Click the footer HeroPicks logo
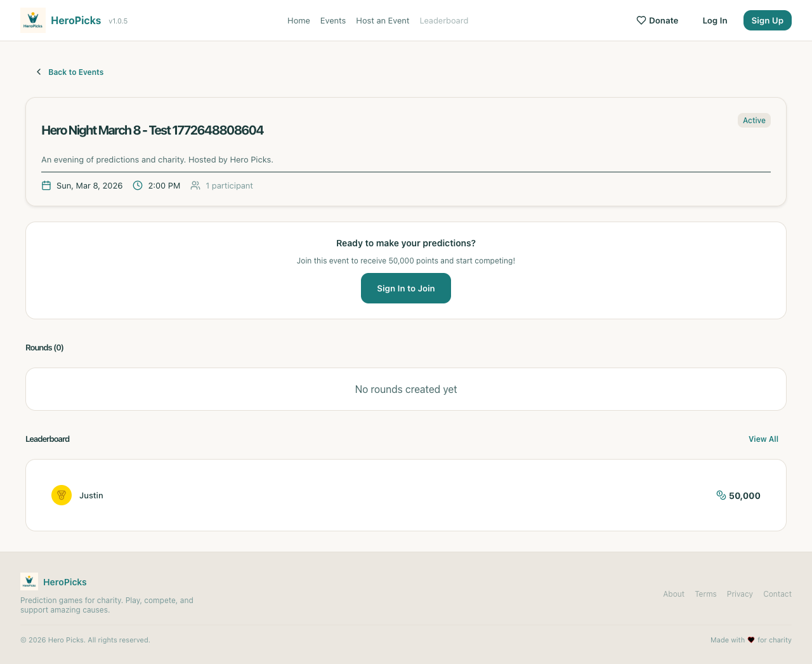 29,581
